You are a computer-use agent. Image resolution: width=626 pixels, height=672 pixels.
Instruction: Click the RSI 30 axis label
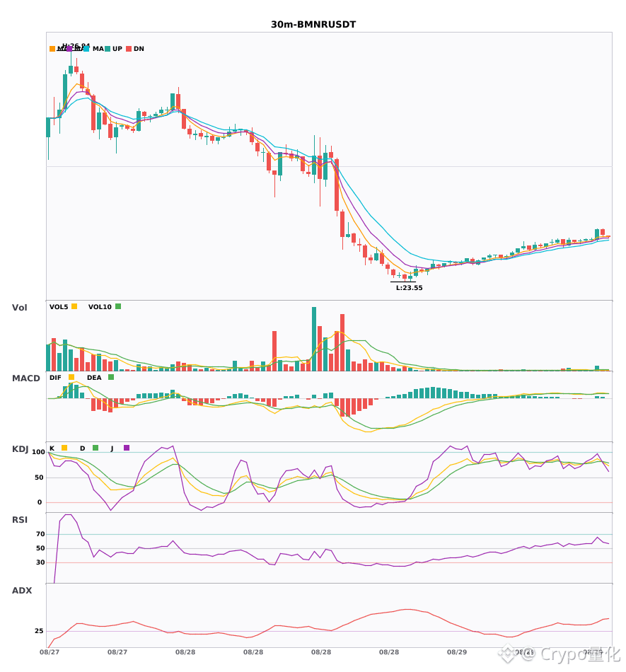tap(40, 562)
